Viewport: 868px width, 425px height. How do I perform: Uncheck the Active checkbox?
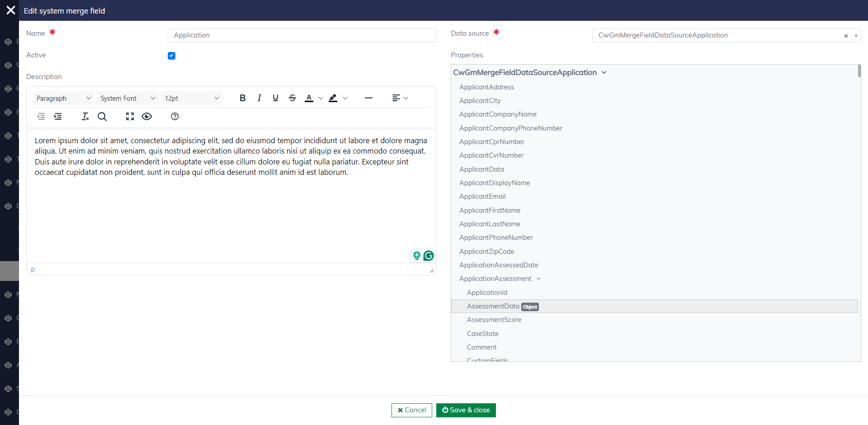point(171,56)
